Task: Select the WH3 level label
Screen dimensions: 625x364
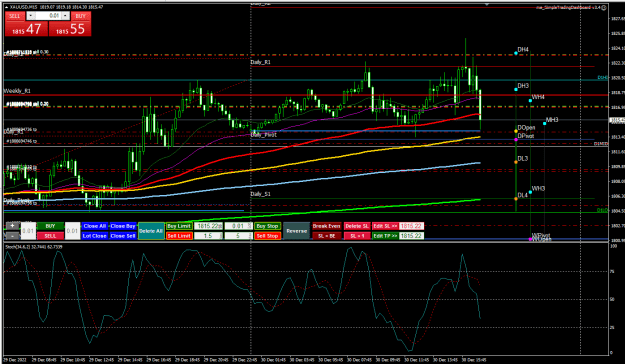Action: [538, 188]
